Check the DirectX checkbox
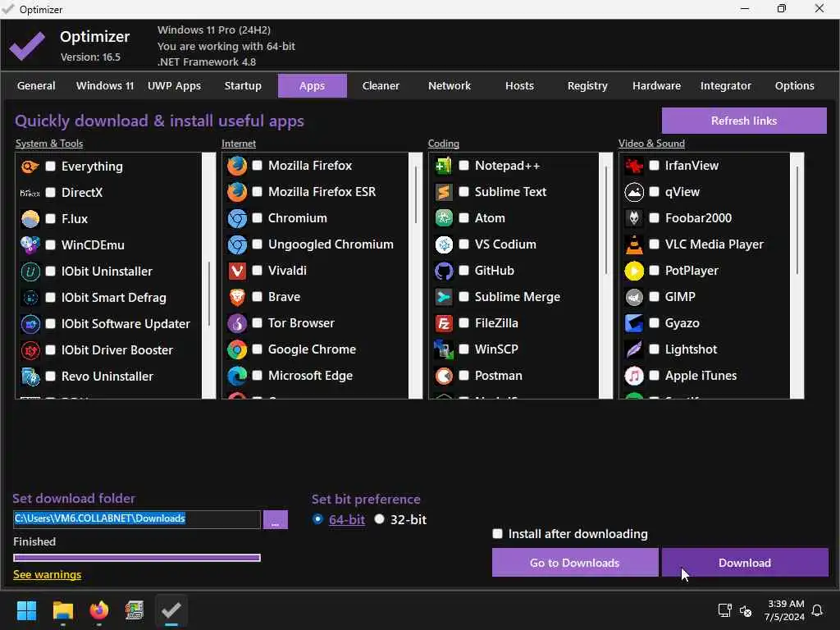This screenshot has width=840, height=630. click(x=50, y=192)
